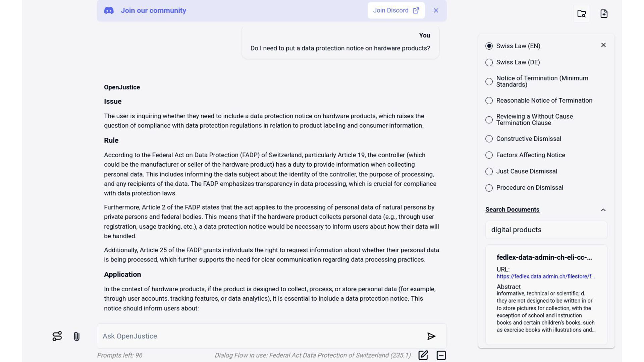Click the digital products search field

tap(546, 230)
